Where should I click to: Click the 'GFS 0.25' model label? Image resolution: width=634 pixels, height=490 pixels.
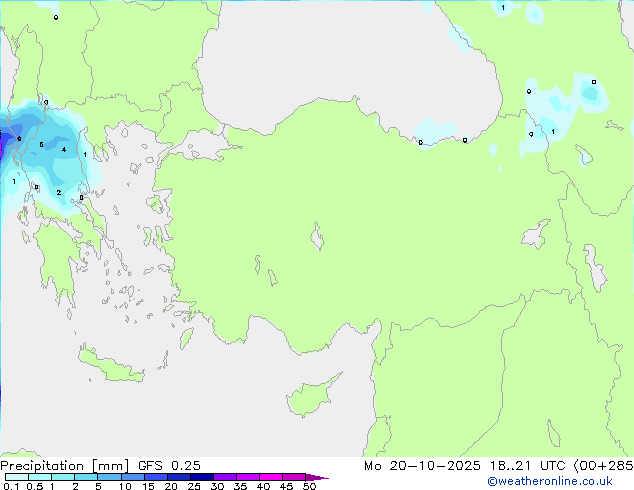169,466
